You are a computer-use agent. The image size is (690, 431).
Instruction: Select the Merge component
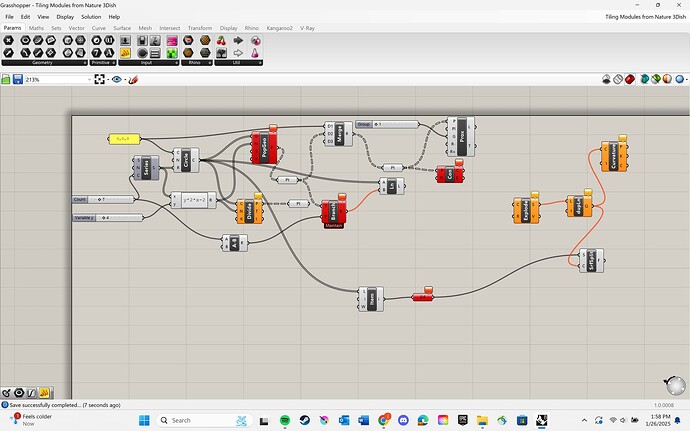pyautogui.click(x=338, y=134)
